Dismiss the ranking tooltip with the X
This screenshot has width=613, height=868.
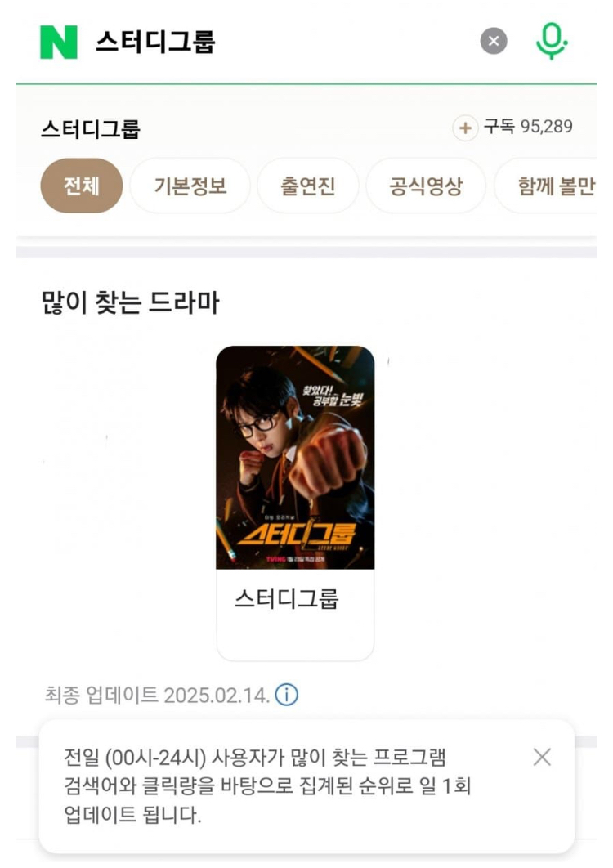tap(542, 757)
